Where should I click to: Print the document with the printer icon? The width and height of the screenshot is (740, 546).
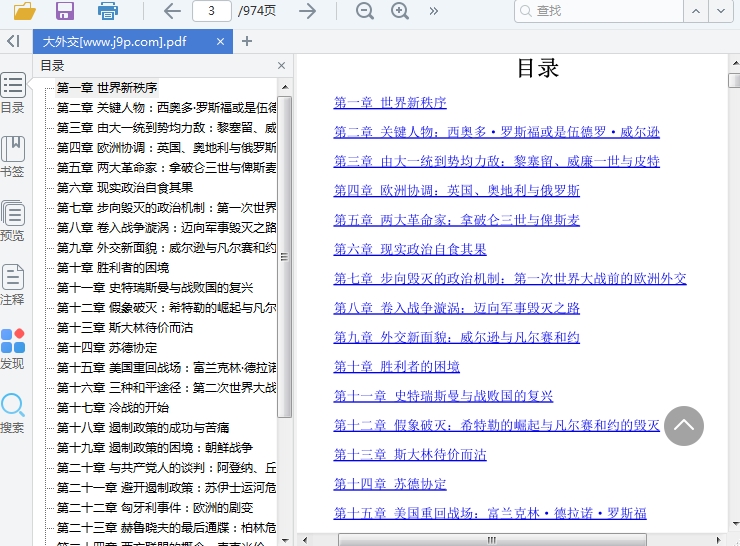[x=108, y=10]
